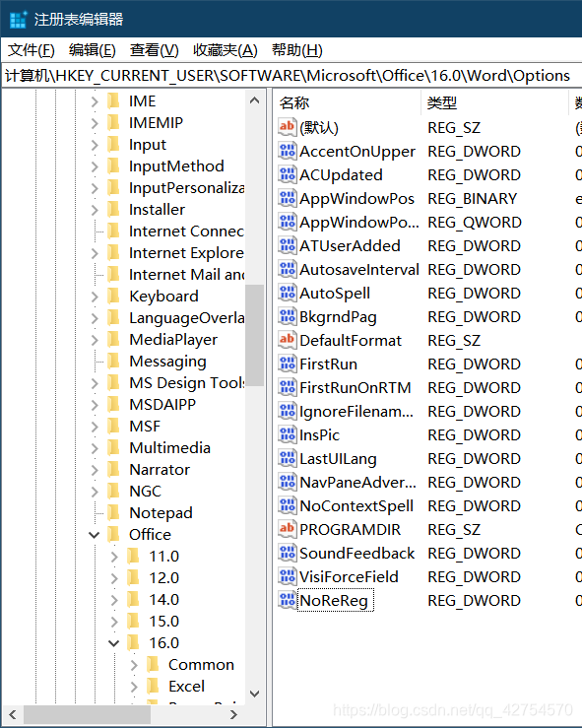Open the 编辑(E) menu
Image resolution: width=582 pixels, height=728 pixels.
point(93,49)
